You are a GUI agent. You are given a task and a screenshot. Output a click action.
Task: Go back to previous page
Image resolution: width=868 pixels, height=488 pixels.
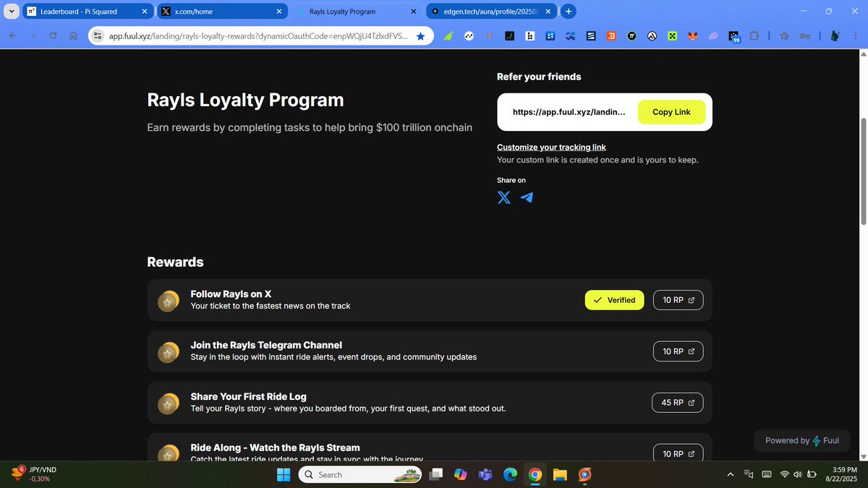(13, 35)
